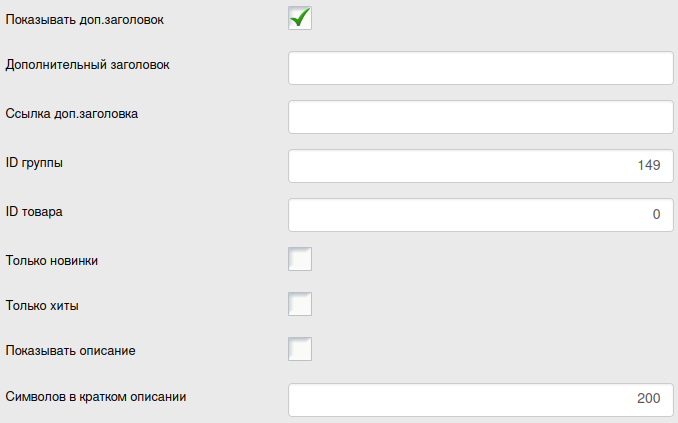Click the "Символов в кратком описании" label

pos(96,395)
